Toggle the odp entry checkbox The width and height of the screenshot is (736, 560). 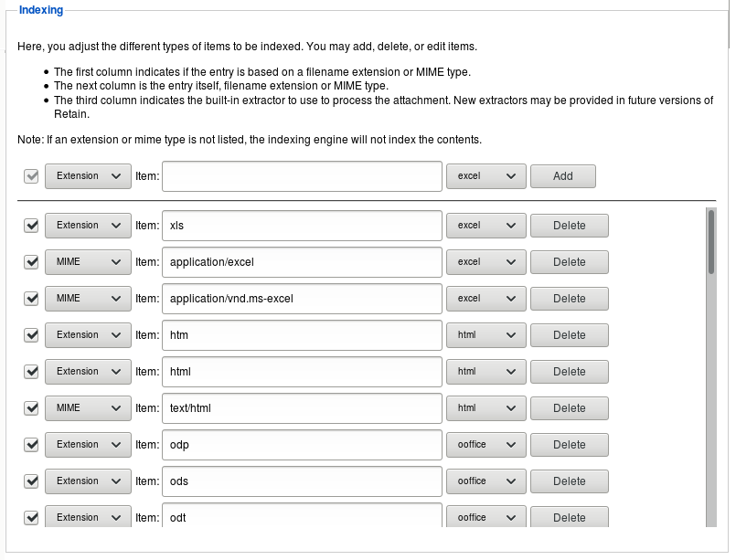(32, 445)
